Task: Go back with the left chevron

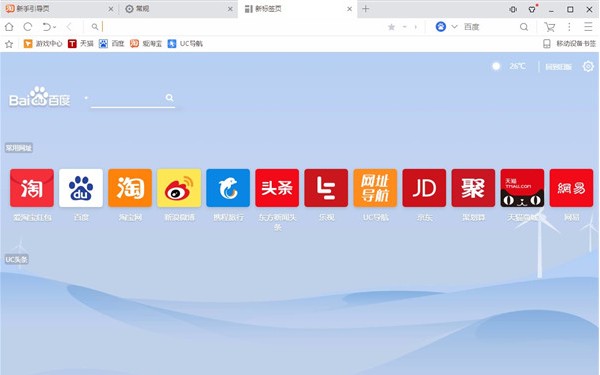Action: click(69, 27)
